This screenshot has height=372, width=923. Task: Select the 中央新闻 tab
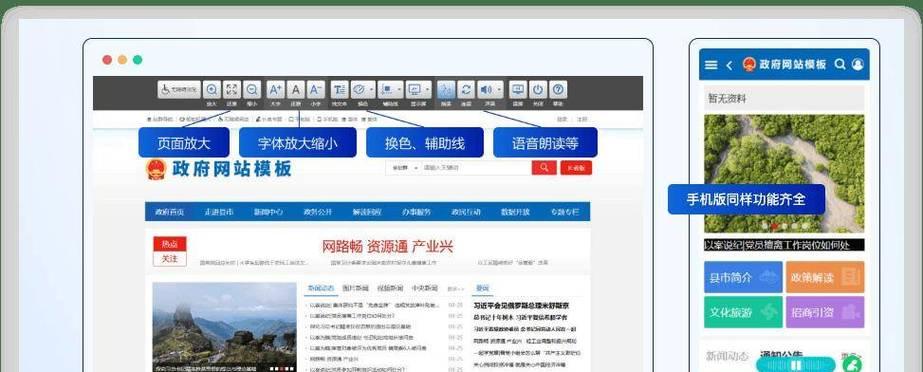[424, 288]
